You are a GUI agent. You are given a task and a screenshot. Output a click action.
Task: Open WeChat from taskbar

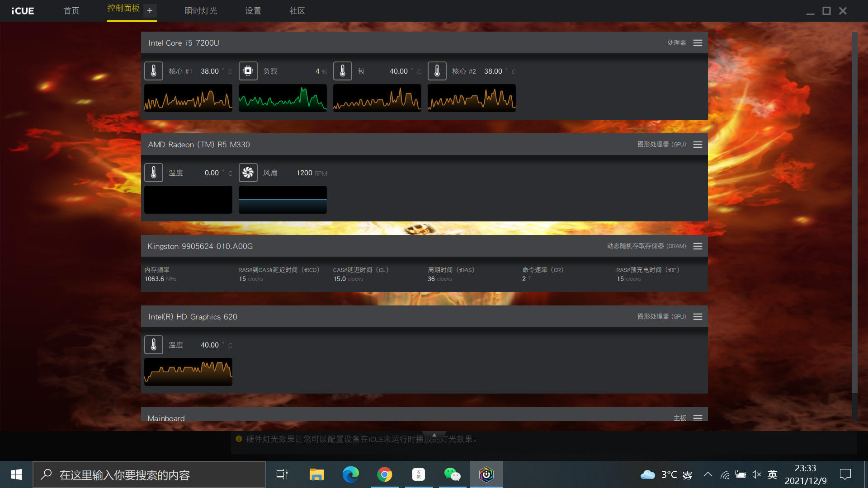(453, 474)
